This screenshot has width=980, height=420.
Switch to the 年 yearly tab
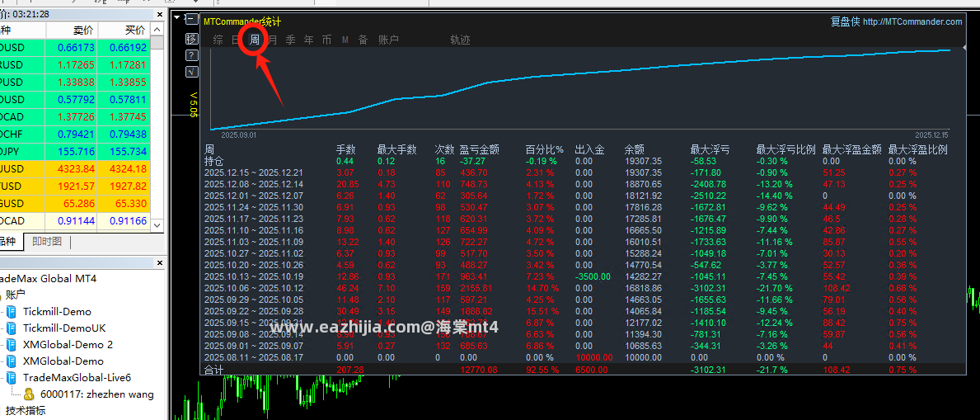click(x=309, y=40)
